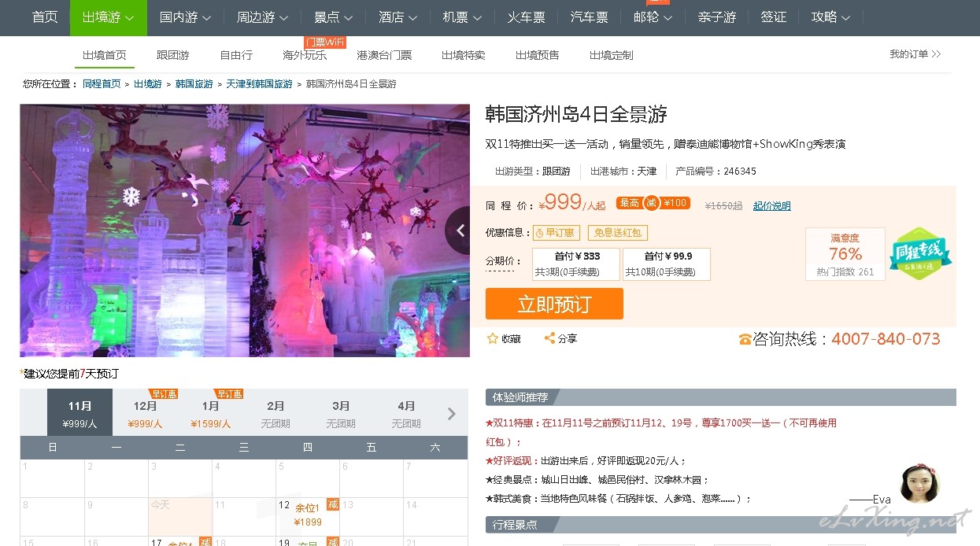Click the 立即预订 booking button
The image size is (980, 546).
point(554,304)
